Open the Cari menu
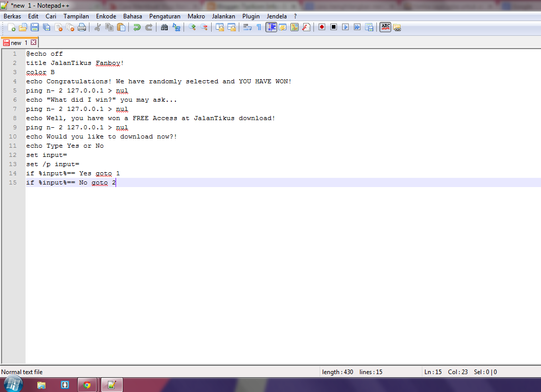This screenshot has height=392, width=541. (x=51, y=16)
